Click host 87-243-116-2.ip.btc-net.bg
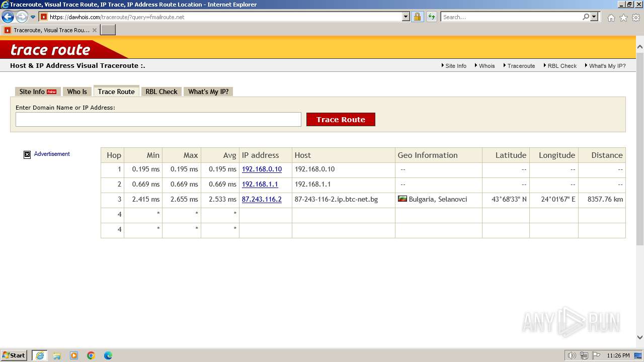Screen dimensions: 644x362 coord(336,199)
